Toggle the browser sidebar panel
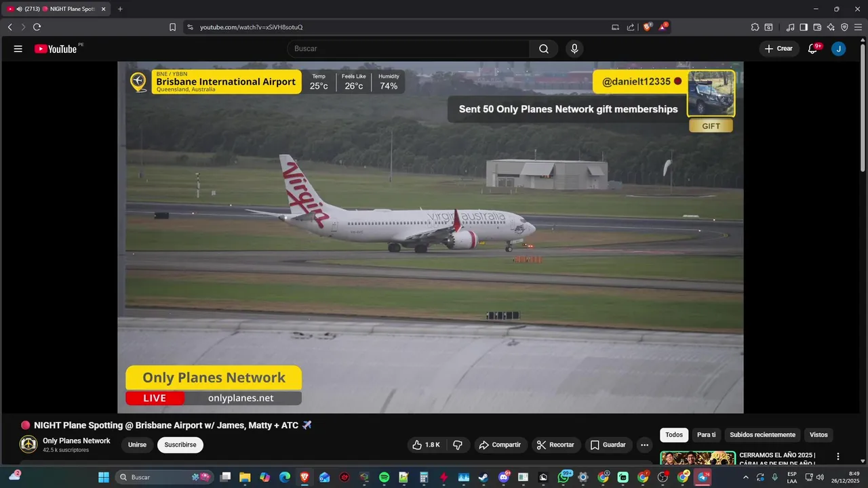 804,27
